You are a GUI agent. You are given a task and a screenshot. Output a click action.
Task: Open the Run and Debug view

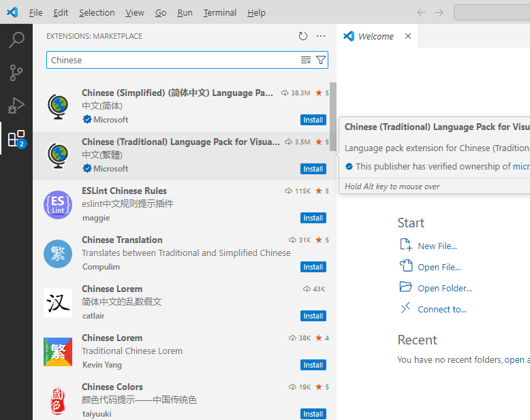click(x=16, y=106)
